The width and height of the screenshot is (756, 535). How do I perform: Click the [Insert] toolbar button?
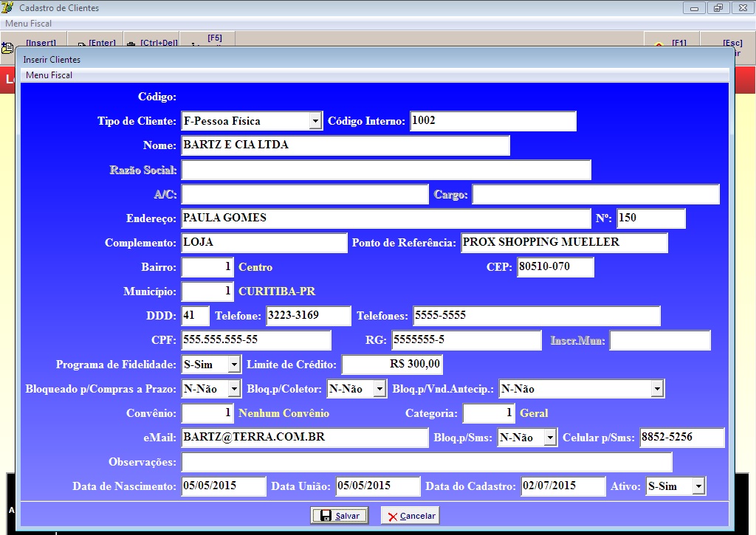[35, 43]
